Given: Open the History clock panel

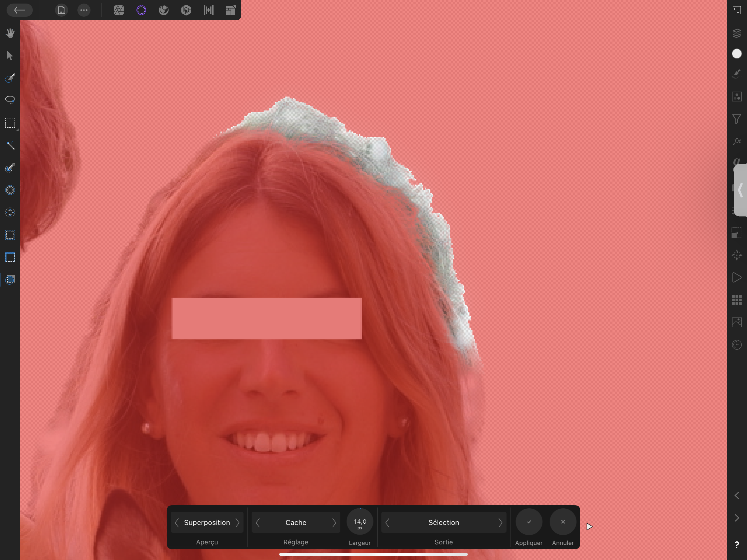Looking at the screenshot, I should click(x=737, y=345).
